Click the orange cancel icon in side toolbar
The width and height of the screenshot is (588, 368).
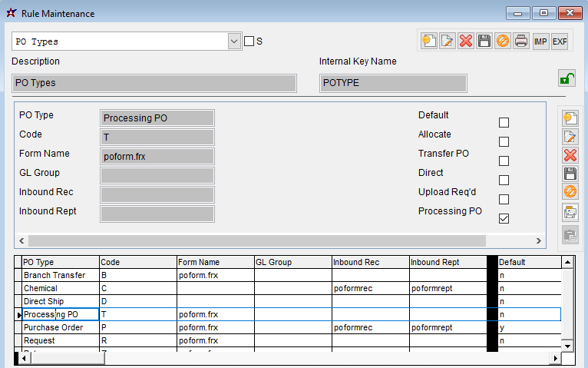pyautogui.click(x=570, y=192)
